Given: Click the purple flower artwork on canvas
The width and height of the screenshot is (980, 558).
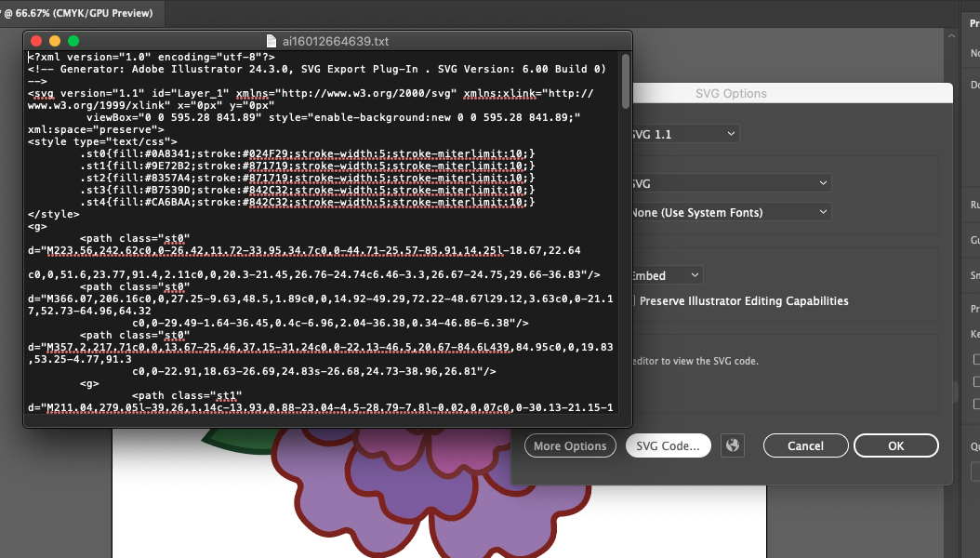Looking at the screenshot, I should click(431, 494).
